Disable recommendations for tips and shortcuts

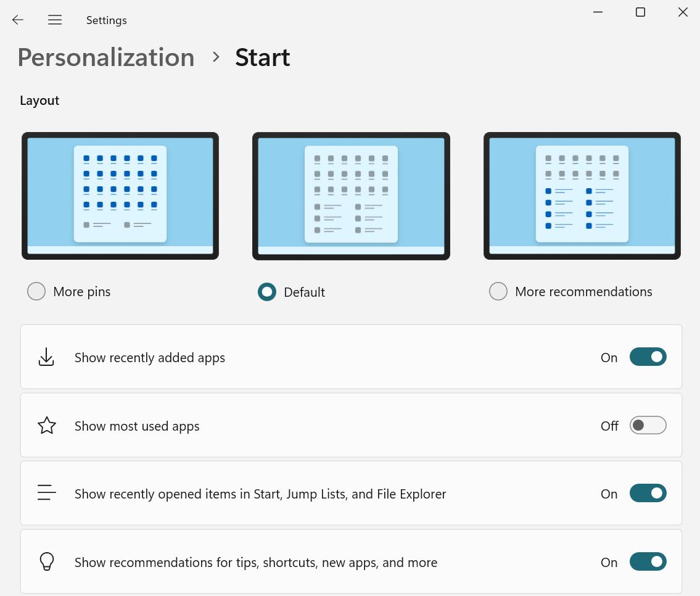pyautogui.click(x=648, y=561)
